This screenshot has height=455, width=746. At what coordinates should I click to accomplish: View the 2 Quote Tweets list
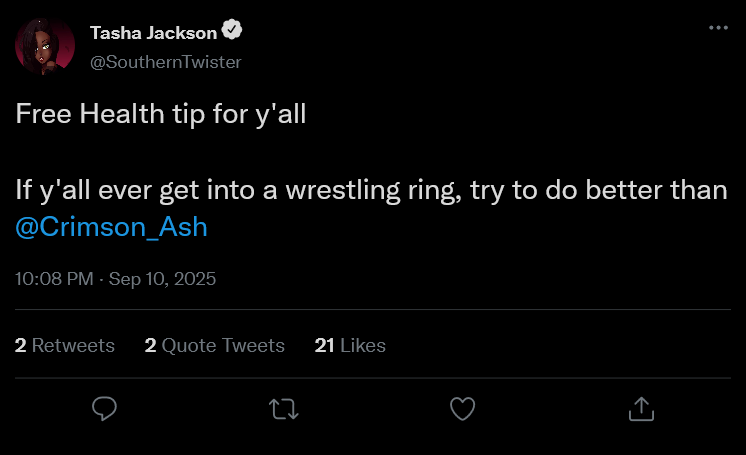215,345
